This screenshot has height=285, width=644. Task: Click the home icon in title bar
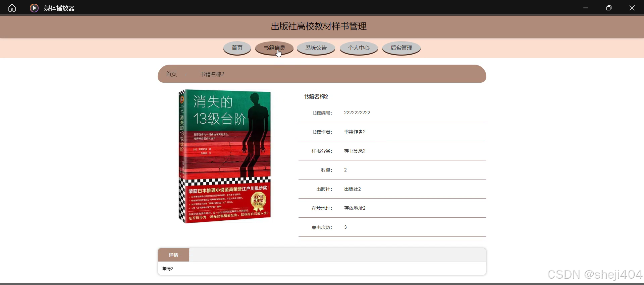[x=12, y=8]
